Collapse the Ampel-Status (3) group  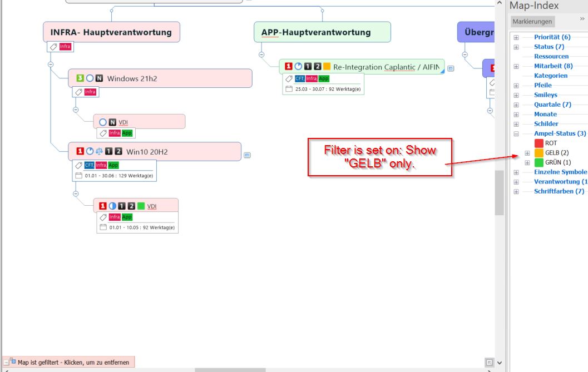(516, 133)
